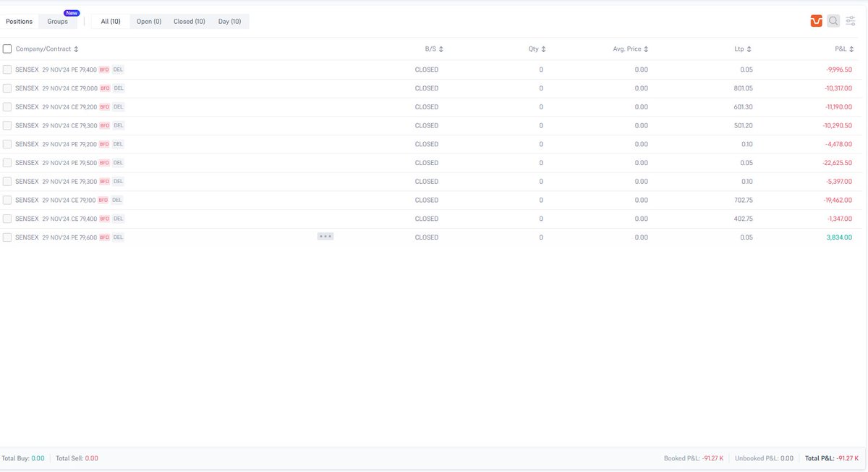Open SENSEX 29 NOV'24 PE 79,600 contract
The image size is (868, 472).
(56, 237)
